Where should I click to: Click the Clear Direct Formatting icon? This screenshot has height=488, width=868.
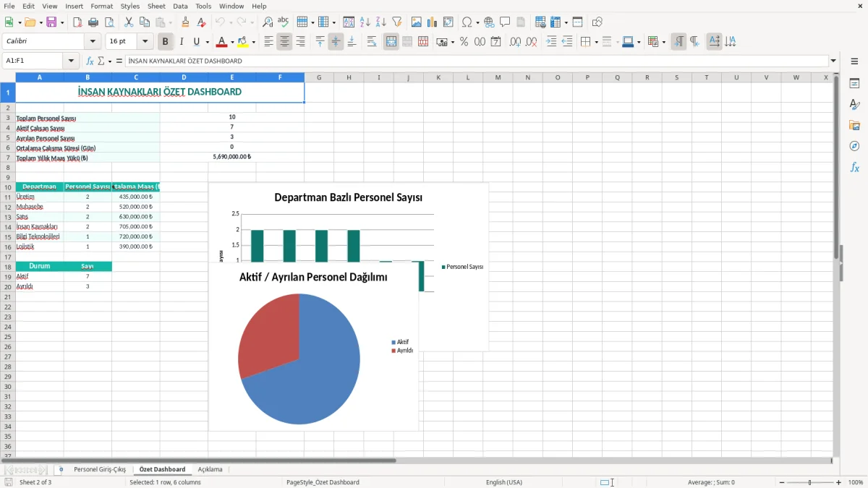(201, 22)
